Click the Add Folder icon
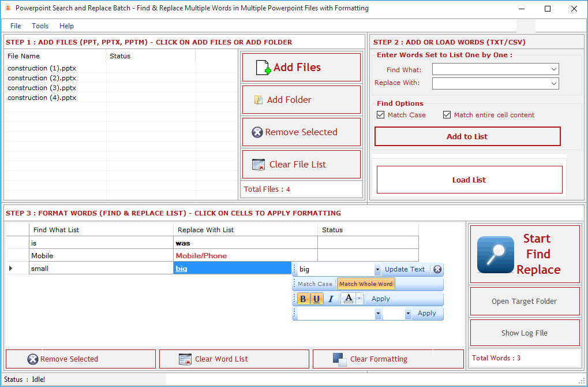Viewport: 588px width, 387px height. pyautogui.click(x=259, y=99)
